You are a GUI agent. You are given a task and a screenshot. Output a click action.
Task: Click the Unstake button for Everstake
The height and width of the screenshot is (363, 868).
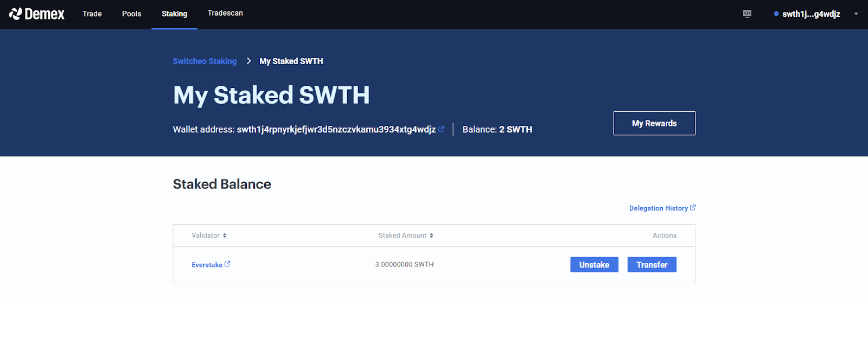click(x=594, y=265)
